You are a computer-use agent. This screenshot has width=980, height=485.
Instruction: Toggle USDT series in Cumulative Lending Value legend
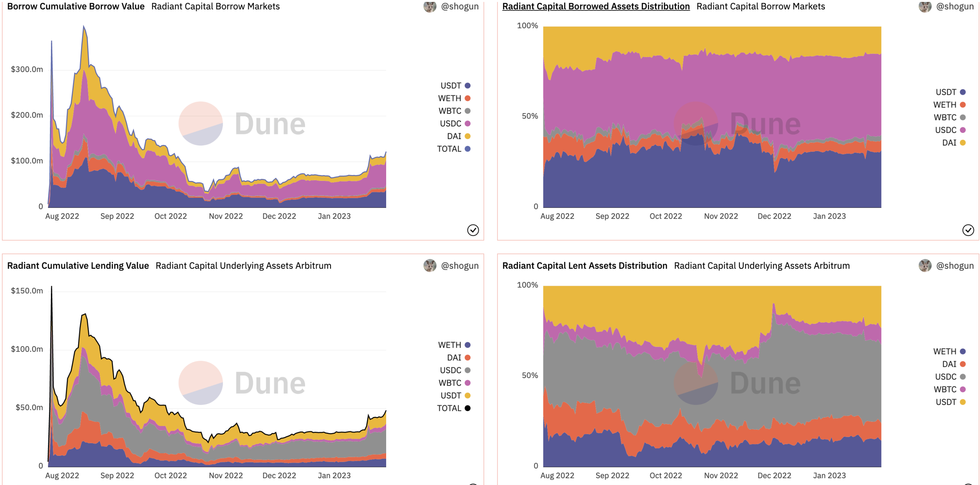(455, 395)
